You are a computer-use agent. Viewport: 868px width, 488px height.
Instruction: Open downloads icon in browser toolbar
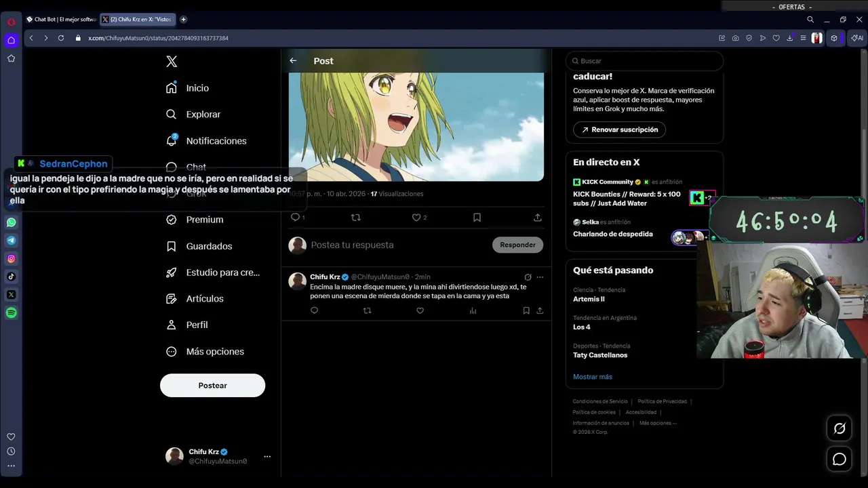tap(789, 38)
